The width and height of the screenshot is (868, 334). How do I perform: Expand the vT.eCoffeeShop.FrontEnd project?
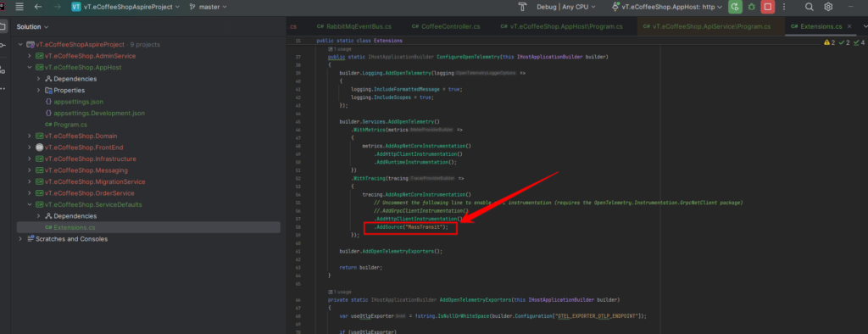coord(30,148)
